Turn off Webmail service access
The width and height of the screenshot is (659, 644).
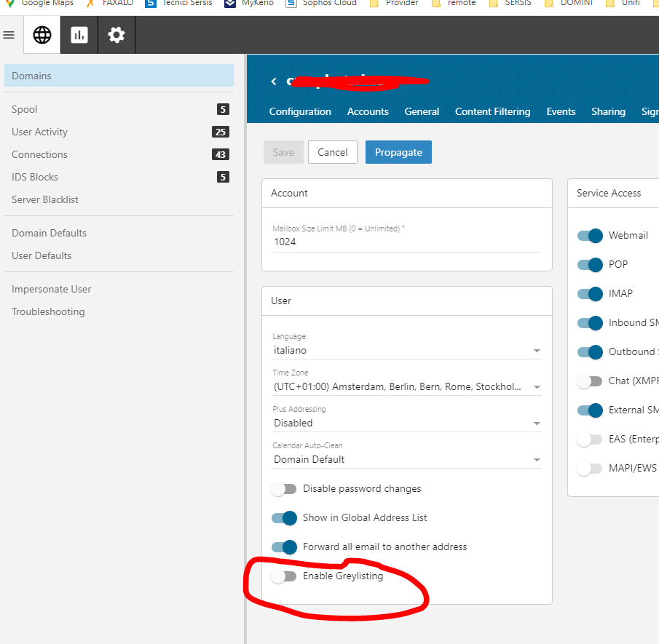pyautogui.click(x=590, y=236)
